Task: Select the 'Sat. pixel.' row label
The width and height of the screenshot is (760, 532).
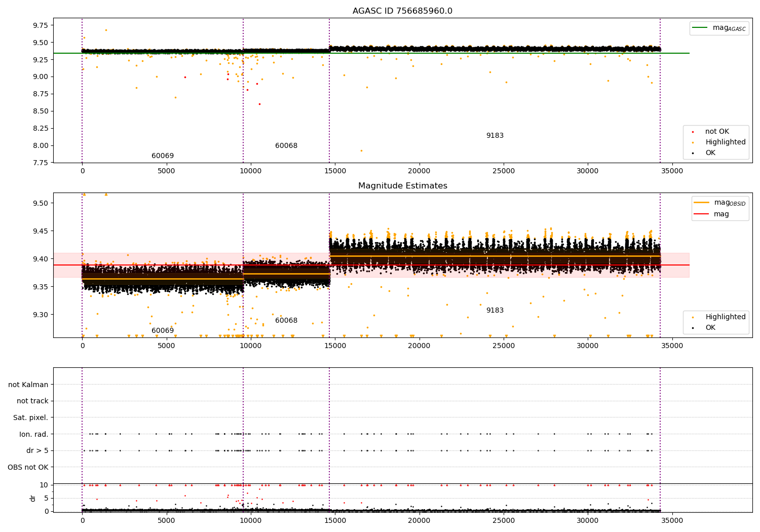Action: pyautogui.click(x=31, y=418)
